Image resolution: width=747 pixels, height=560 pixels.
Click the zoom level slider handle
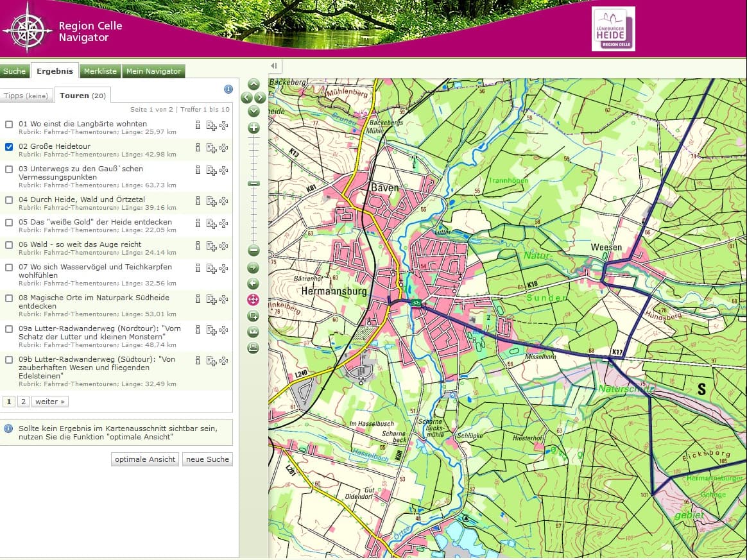tap(253, 183)
